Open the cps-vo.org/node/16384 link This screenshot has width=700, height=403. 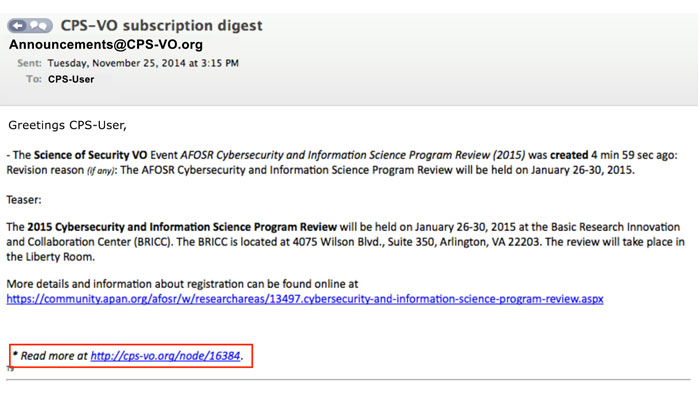[165, 355]
